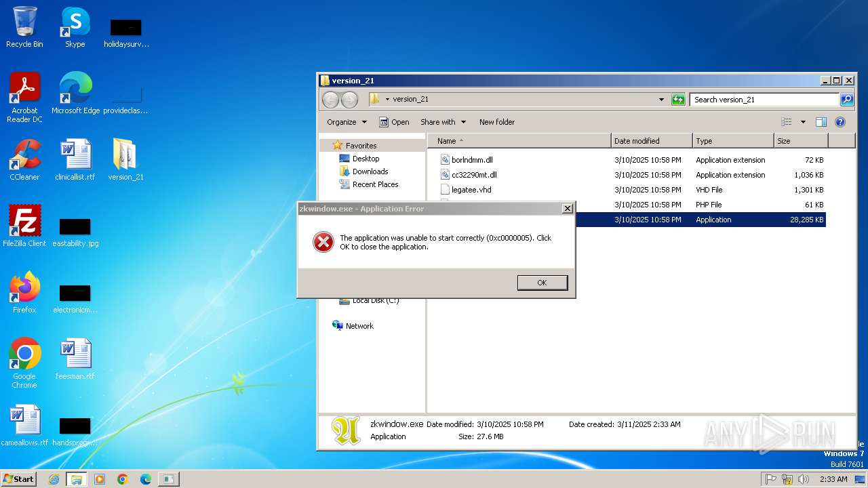
Task: Select Favorites in the navigation pane
Action: [361, 146]
